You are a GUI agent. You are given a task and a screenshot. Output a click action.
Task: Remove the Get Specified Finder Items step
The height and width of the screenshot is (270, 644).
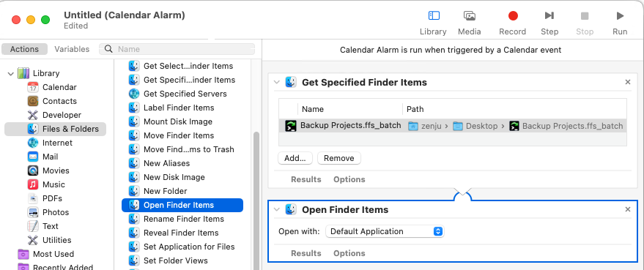click(x=628, y=83)
